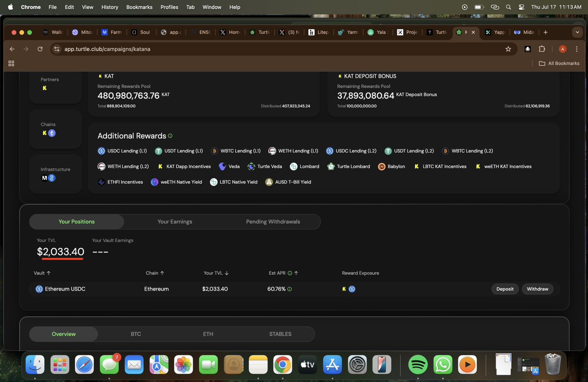Click the Ethereum USDC vault name
The height and width of the screenshot is (382, 588).
[x=65, y=289]
